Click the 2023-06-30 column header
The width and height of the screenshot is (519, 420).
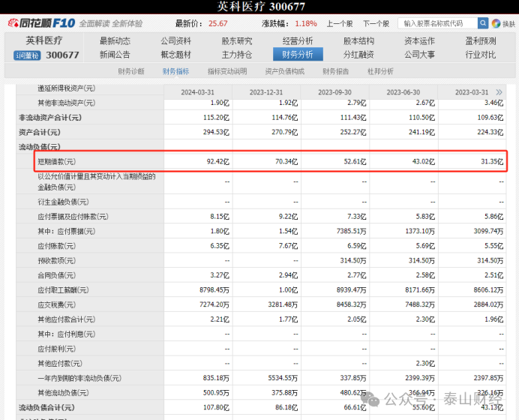tap(403, 92)
